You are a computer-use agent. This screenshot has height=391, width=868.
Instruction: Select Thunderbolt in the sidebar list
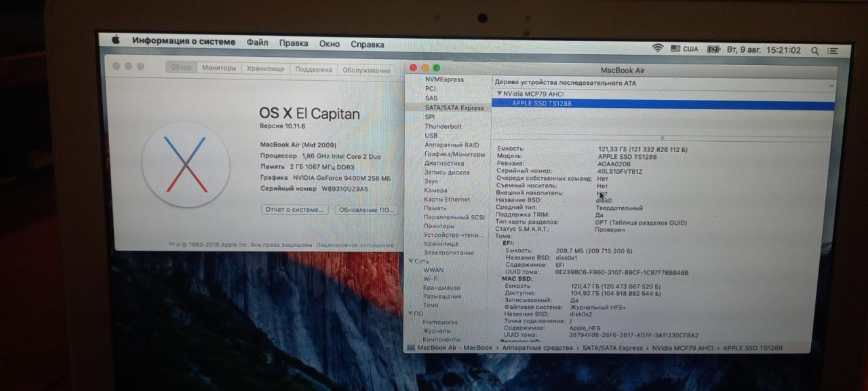coord(443,126)
